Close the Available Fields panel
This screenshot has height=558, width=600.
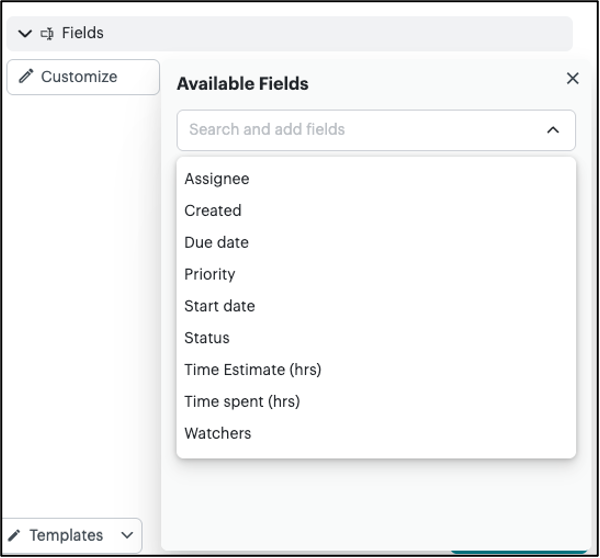click(x=572, y=78)
